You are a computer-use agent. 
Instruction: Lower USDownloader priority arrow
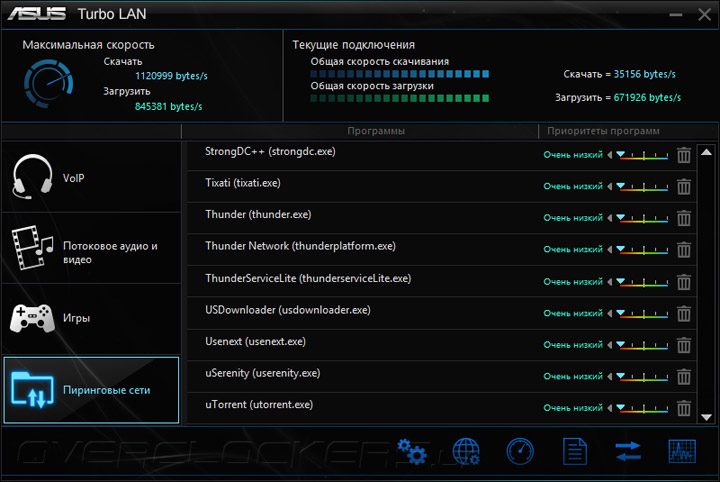tap(610, 314)
